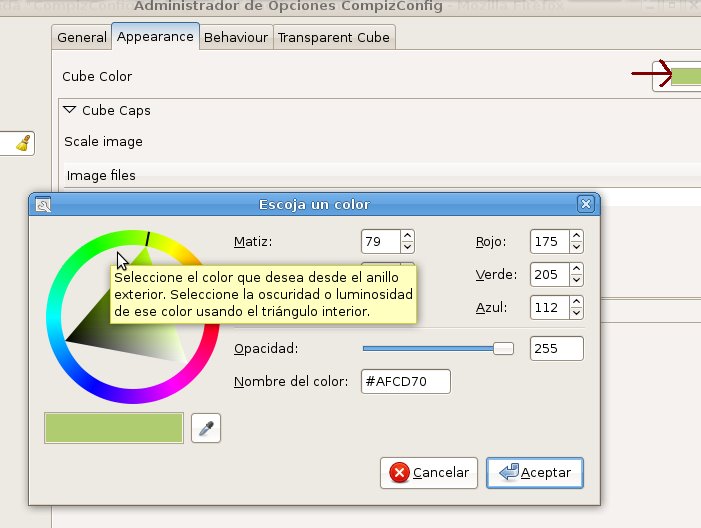The width and height of the screenshot is (701, 528).
Task: Click the Azul value field
Action: pos(550,307)
